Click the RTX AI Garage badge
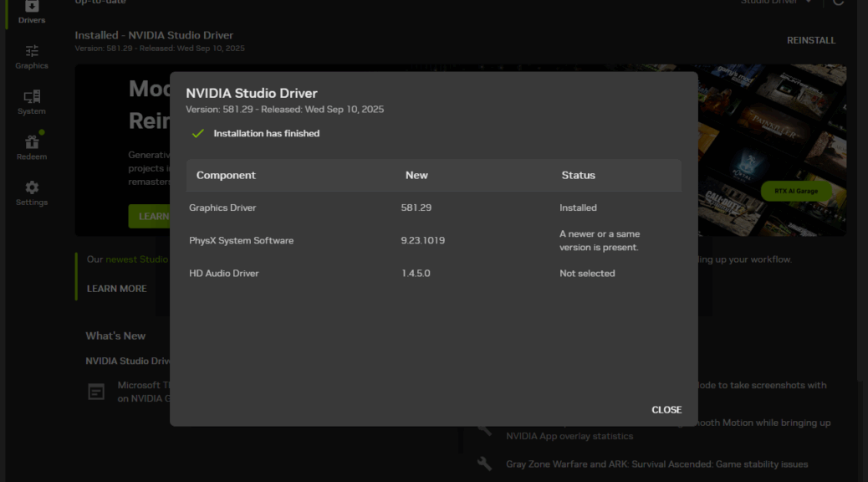 (x=796, y=191)
